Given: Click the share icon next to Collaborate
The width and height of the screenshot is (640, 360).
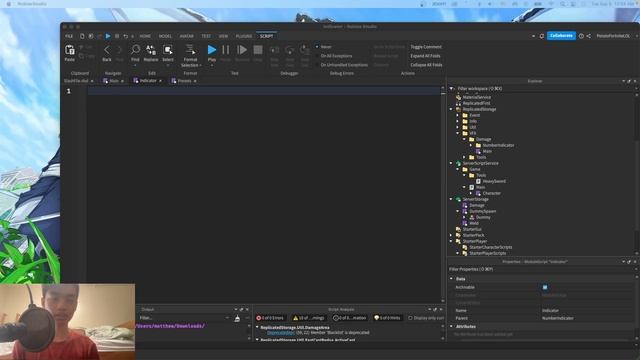Looking at the screenshot, I should point(589,36).
